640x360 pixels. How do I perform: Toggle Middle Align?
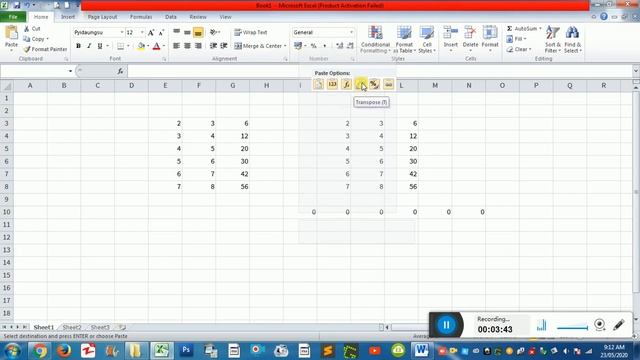(187, 32)
